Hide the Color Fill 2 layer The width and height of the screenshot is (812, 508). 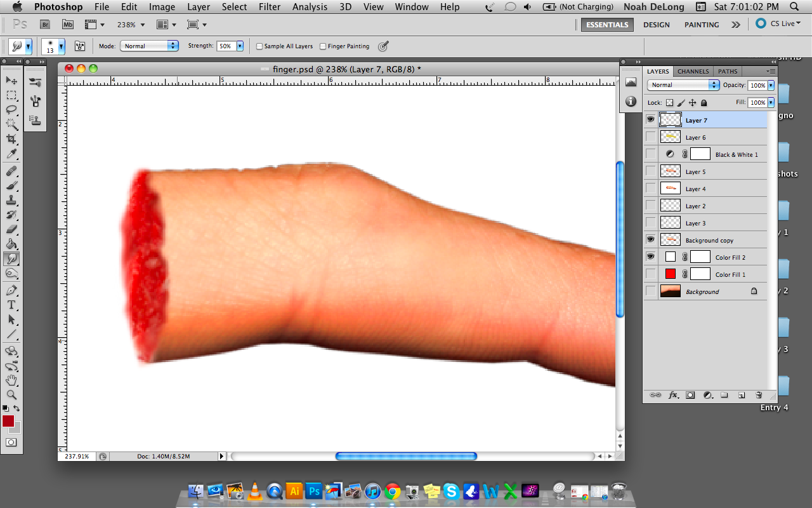650,257
